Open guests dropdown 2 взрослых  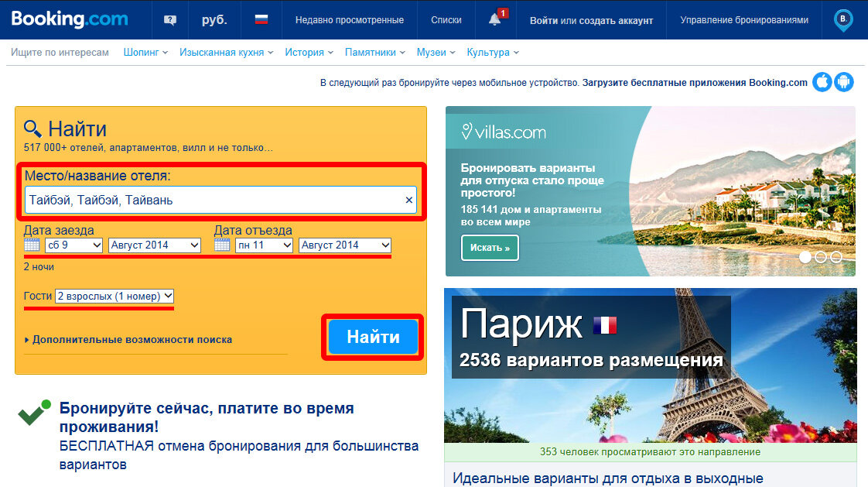[x=114, y=296]
